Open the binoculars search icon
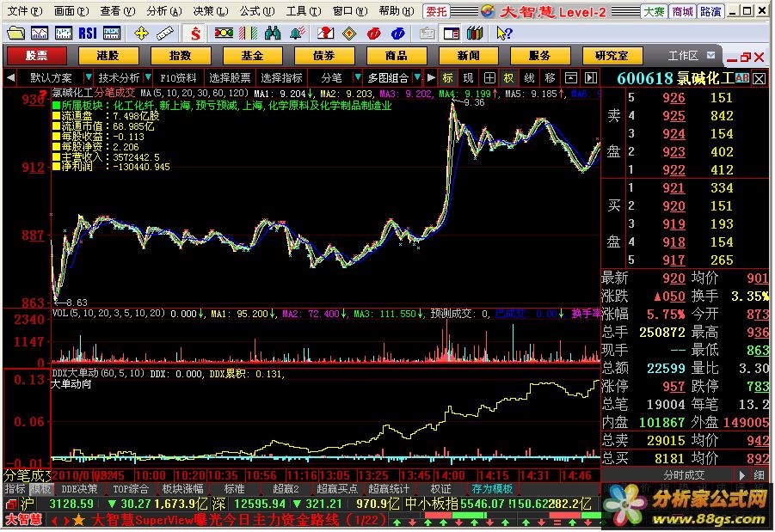The width and height of the screenshot is (775, 532). [273, 34]
